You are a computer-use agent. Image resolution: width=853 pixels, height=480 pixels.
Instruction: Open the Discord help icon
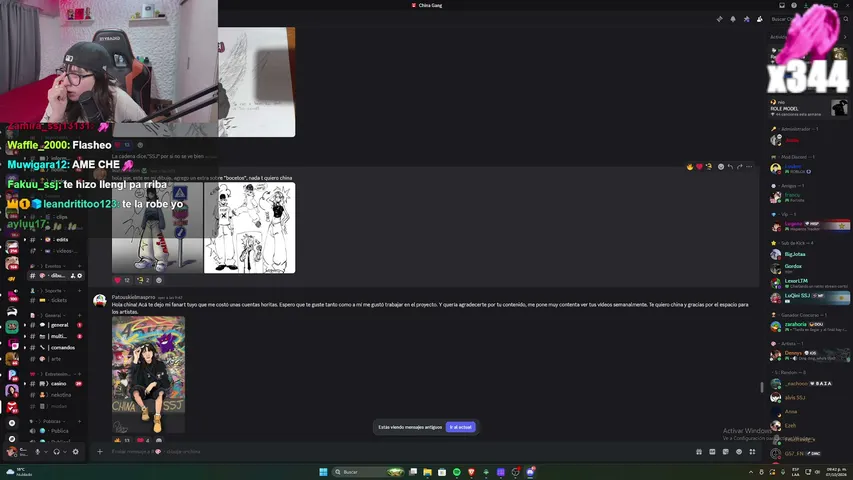794,5
